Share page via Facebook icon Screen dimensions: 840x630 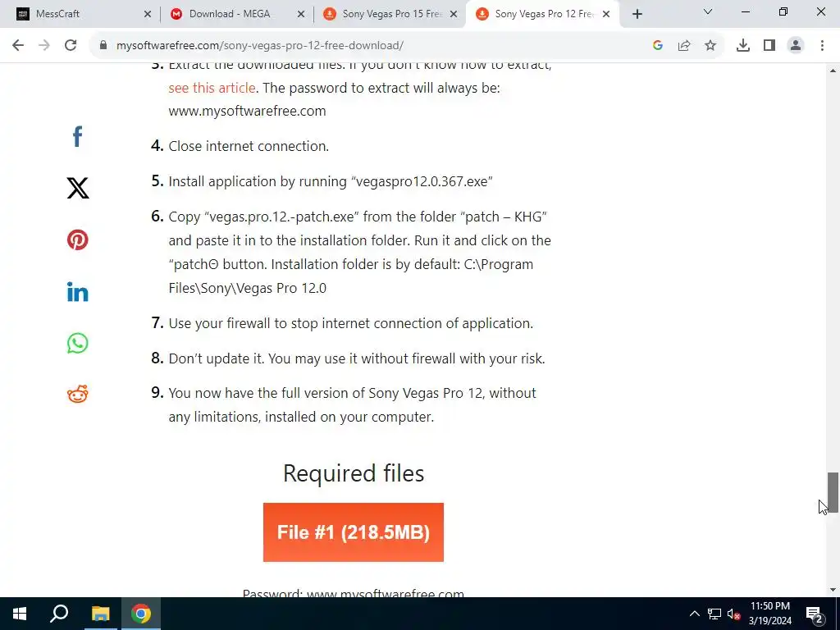(x=78, y=137)
